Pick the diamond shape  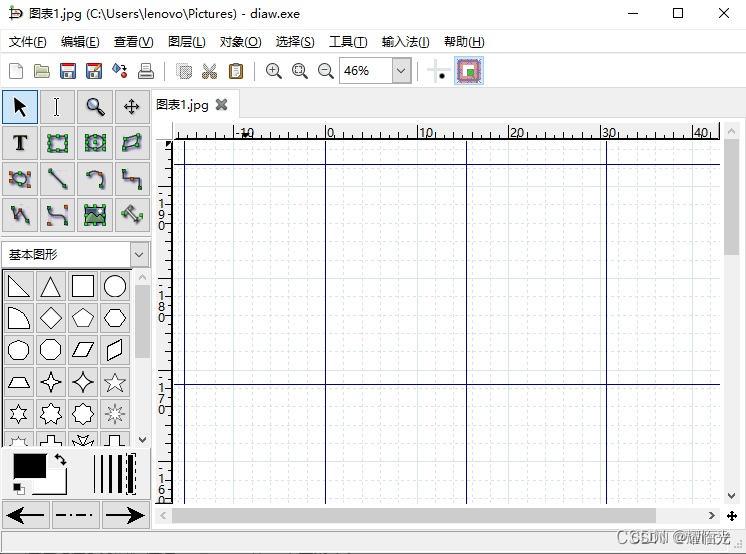pyautogui.click(x=51, y=318)
